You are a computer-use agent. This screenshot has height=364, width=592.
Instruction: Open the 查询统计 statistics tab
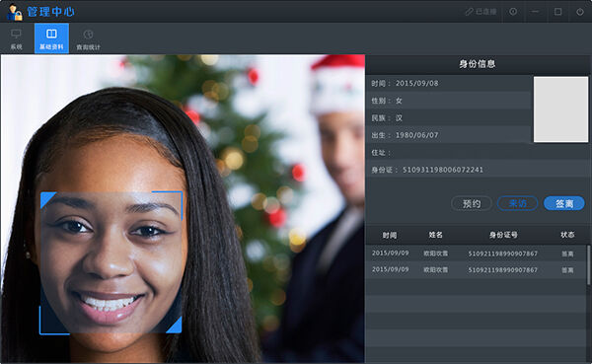(88, 38)
